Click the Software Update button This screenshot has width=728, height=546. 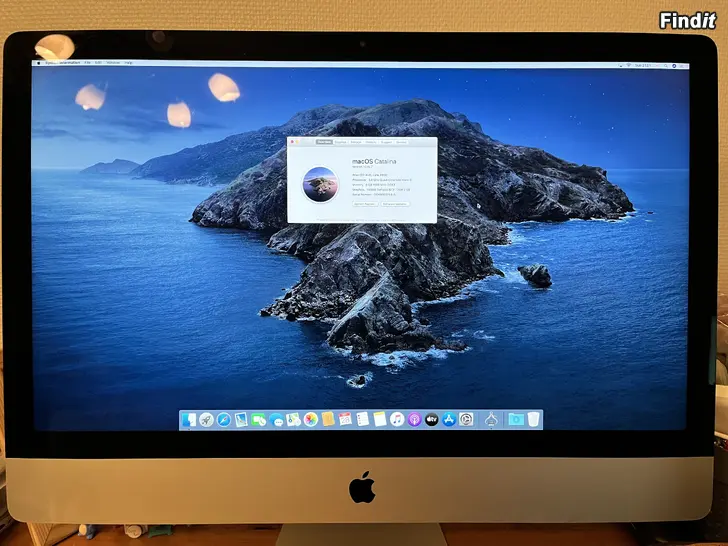click(x=395, y=204)
